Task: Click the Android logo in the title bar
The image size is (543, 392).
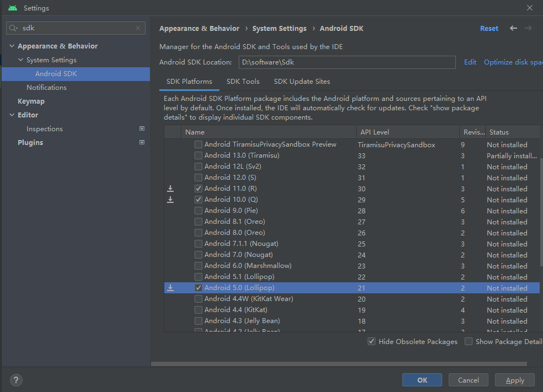Action: tap(13, 8)
